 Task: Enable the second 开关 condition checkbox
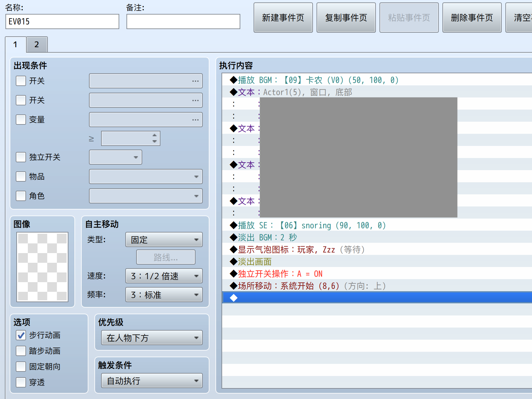pos(21,100)
